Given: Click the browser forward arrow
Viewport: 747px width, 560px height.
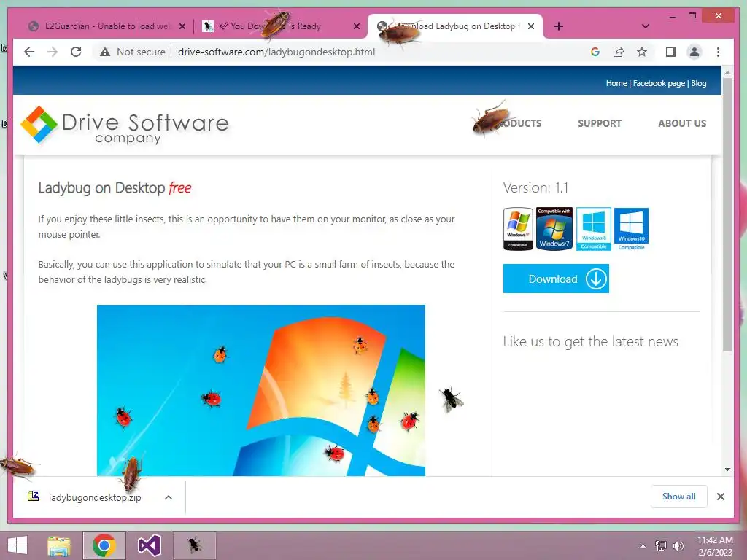Looking at the screenshot, I should coord(53,52).
